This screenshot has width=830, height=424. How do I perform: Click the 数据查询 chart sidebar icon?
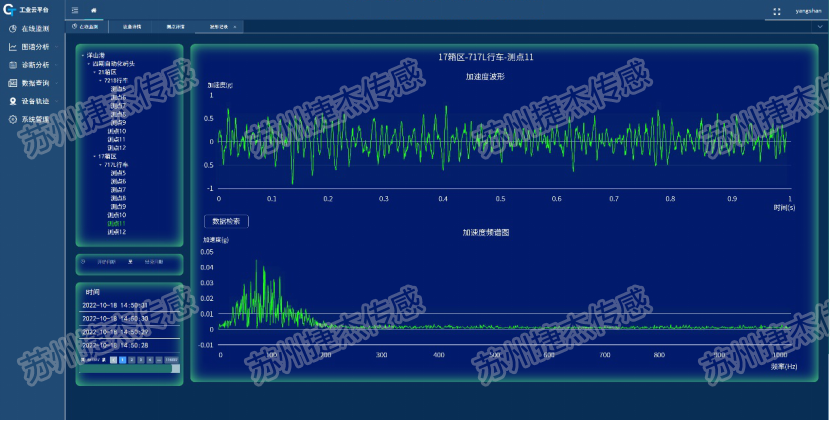pos(13,83)
